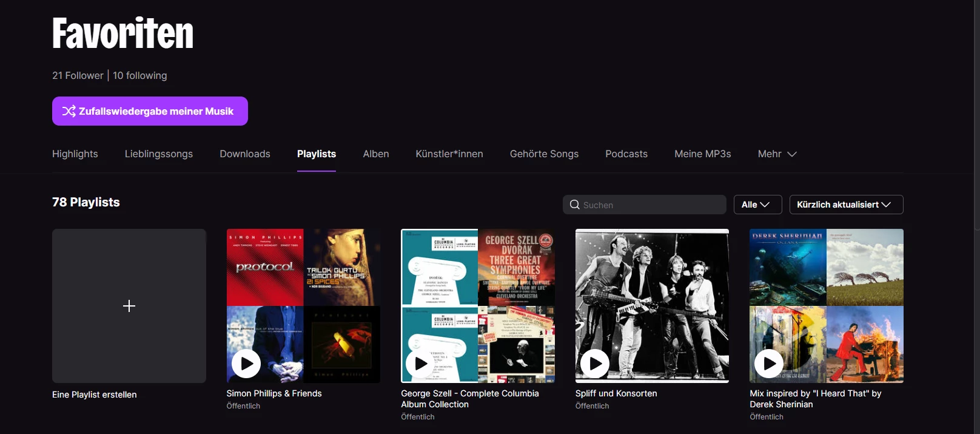Click the 78 Playlists heading
The width and height of the screenshot is (980, 434).
tap(86, 202)
